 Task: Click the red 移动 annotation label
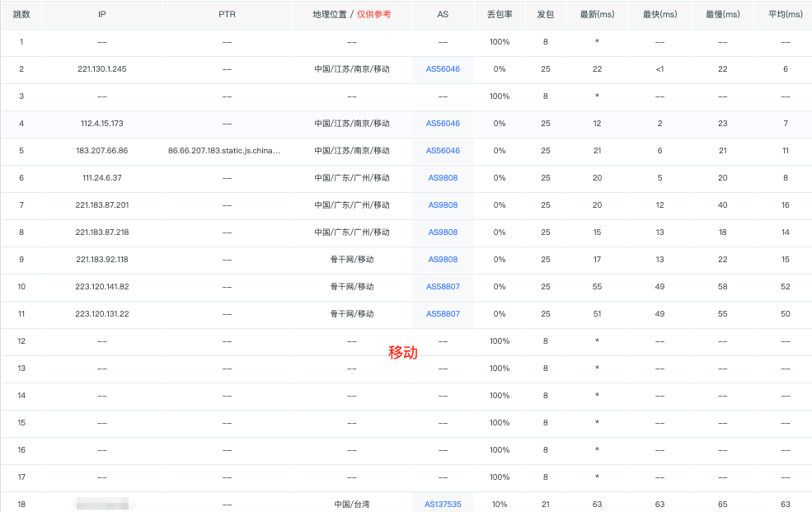[x=403, y=353]
